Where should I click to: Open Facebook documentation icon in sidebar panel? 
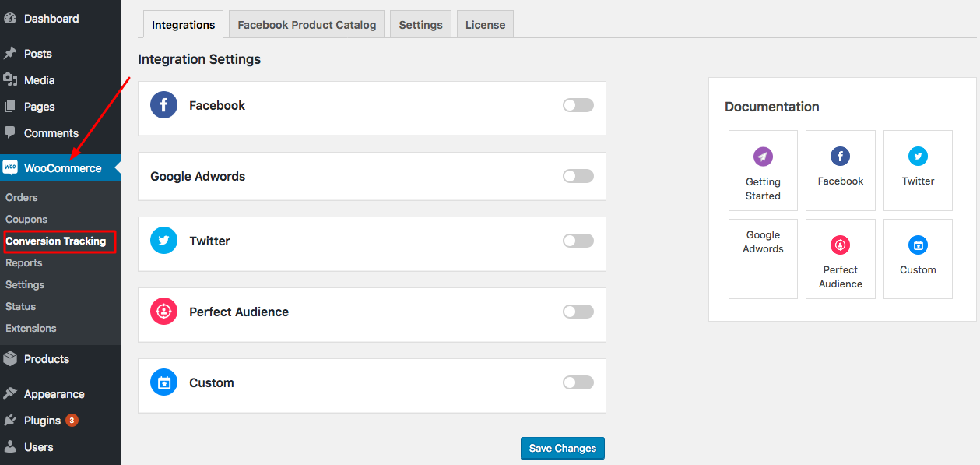[840, 157]
